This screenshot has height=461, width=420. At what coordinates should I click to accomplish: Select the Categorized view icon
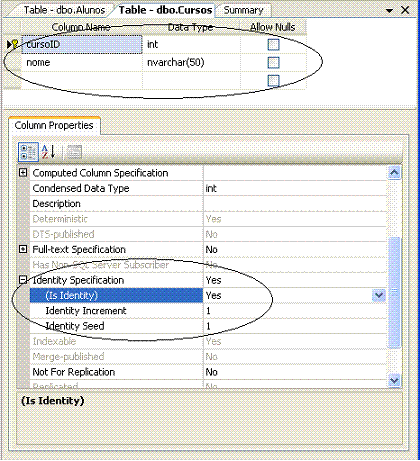(x=28, y=152)
